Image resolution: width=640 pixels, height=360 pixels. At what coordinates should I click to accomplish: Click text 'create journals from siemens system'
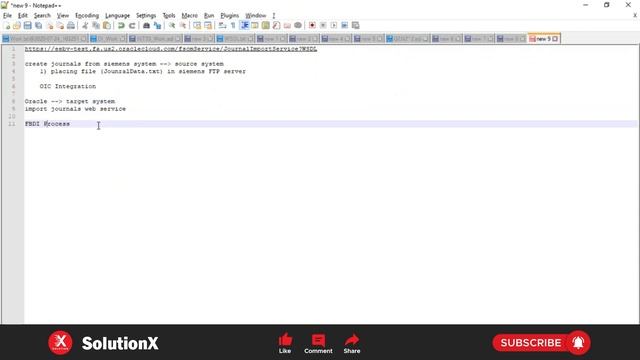click(x=90, y=64)
